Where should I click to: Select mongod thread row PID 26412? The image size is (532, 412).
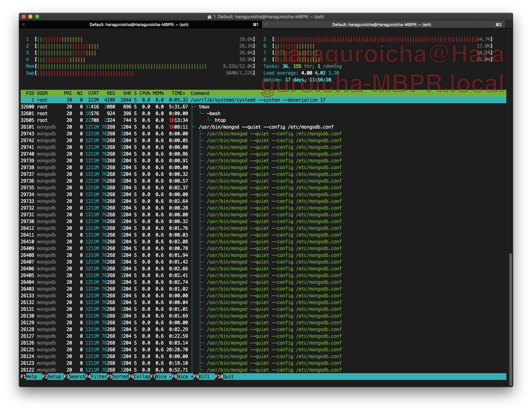click(x=263, y=228)
